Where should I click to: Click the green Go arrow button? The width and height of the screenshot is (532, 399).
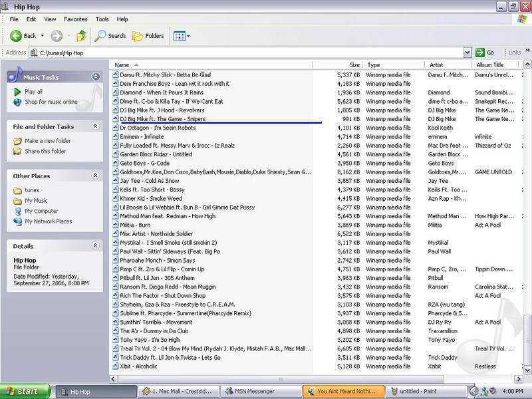479,53
